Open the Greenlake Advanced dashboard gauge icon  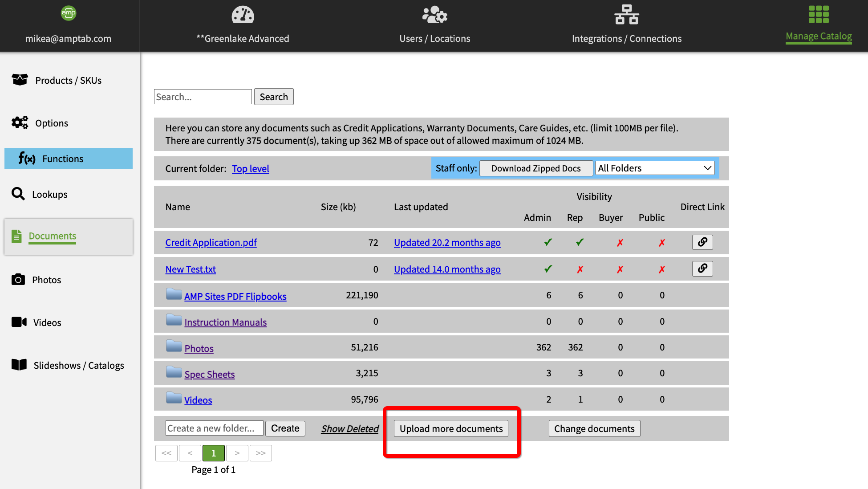click(x=243, y=15)
